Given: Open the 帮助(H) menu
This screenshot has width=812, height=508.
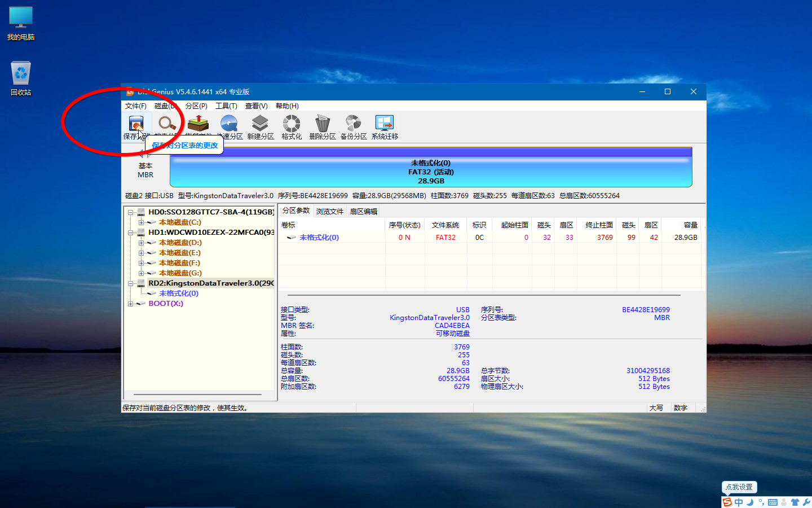Looking at the screenshot, I should 287,106.
